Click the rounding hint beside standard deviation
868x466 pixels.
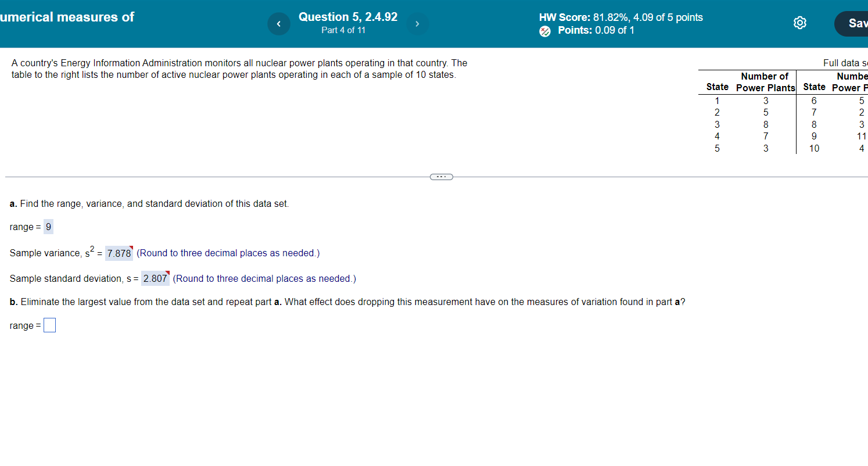(x=264, y=279)
